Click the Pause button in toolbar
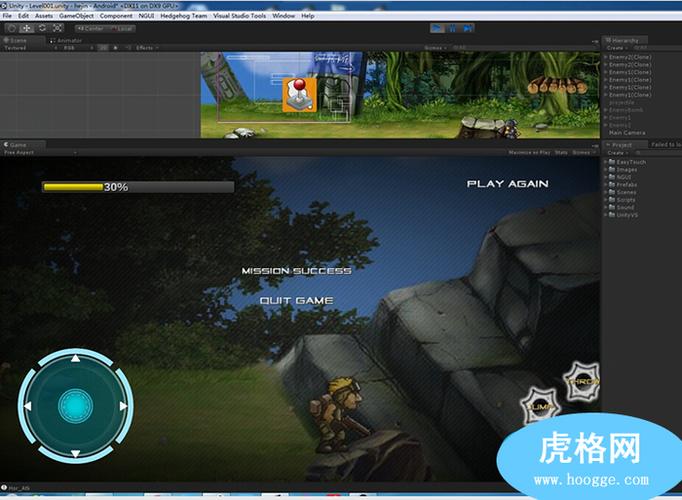The image size is (682, 500). (452, 28)
